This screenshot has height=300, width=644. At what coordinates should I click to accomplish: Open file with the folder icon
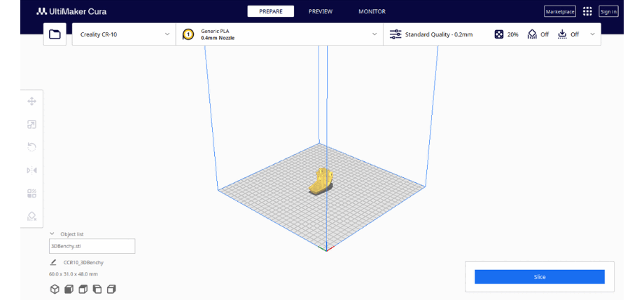(x=55, y=34)
